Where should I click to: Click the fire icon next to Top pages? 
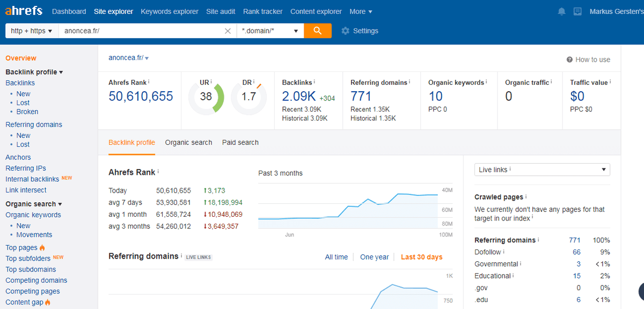[x=42, y=248]
